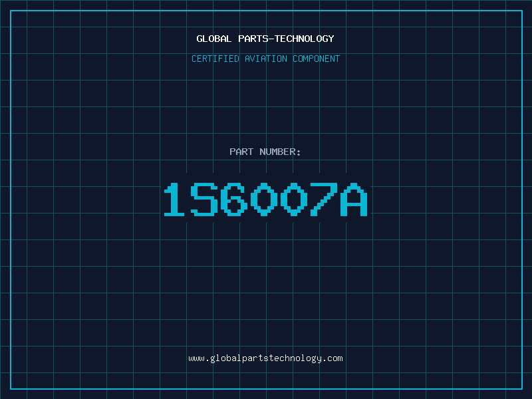Open the www.globalpartstechnology.com link
Viewport: 532px width, 399px height.
click(265, 358)
